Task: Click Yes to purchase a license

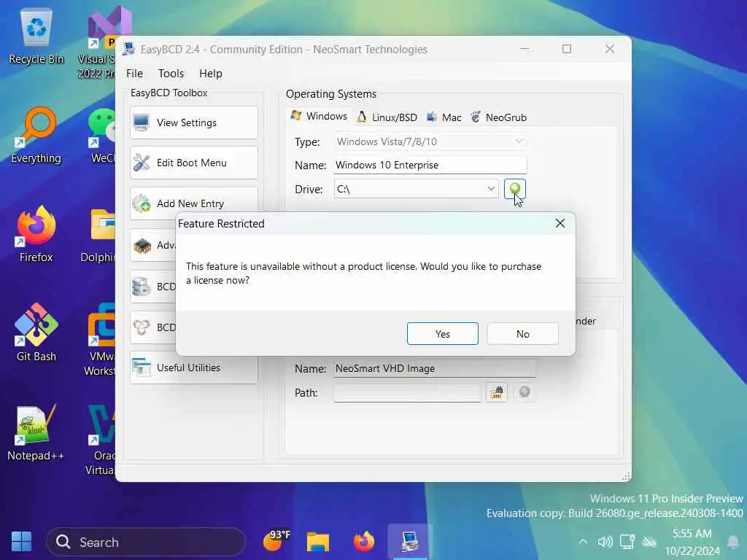Action: coord(442,334)
